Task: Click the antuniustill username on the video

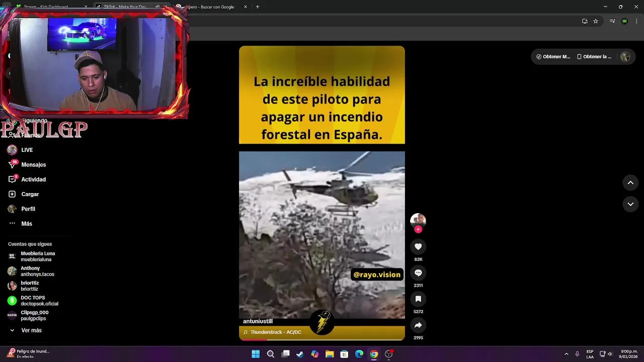Action: 258,321
